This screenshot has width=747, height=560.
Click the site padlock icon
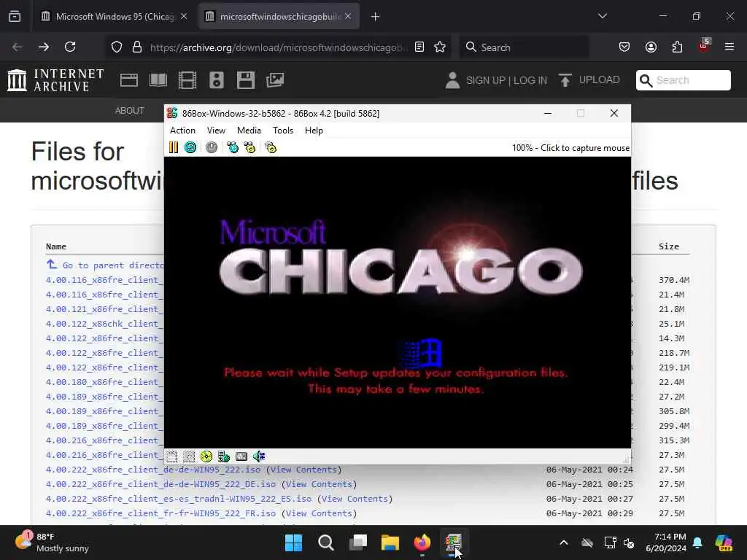pyautogui.click(x=137, y=47)
